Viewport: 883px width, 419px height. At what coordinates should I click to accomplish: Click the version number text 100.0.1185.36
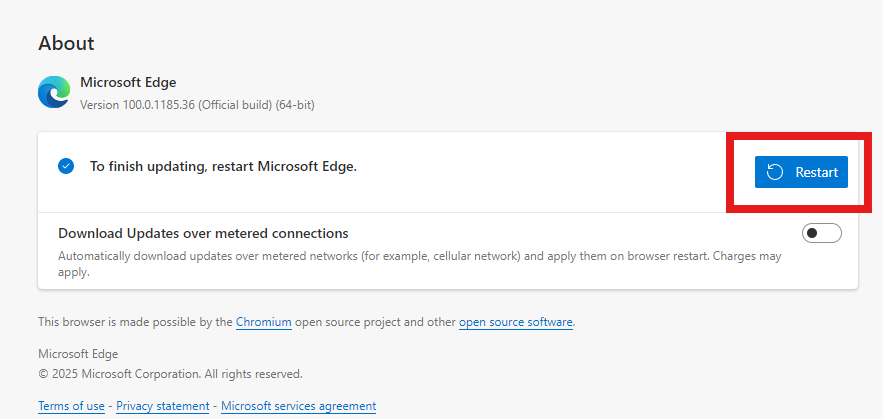click(159, 105)
